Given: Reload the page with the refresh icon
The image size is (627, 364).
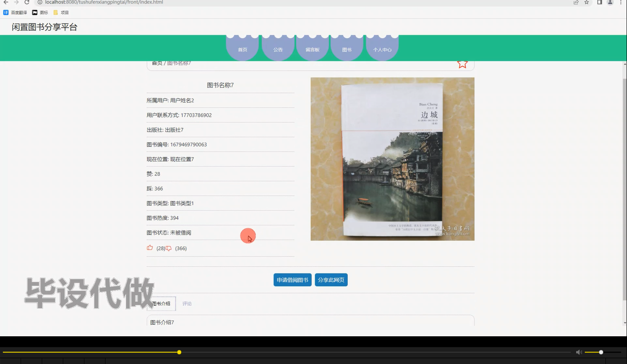Looking at the screenshot, I should 27,2.
